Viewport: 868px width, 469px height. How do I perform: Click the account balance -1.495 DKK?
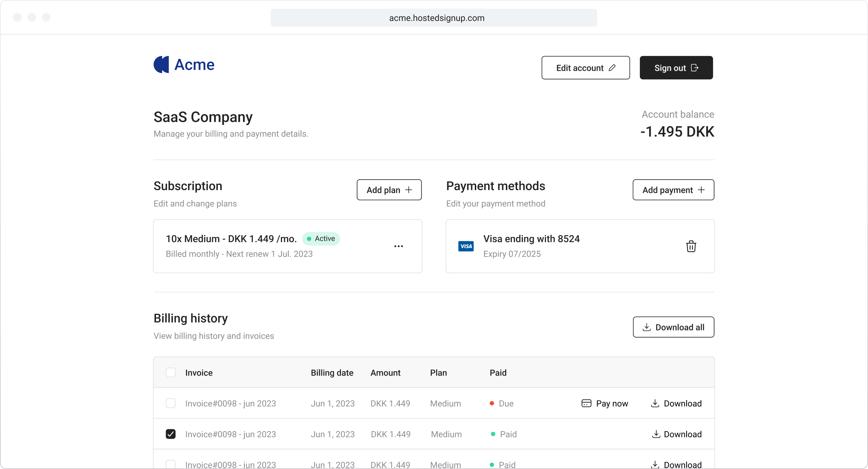(677, 132)
